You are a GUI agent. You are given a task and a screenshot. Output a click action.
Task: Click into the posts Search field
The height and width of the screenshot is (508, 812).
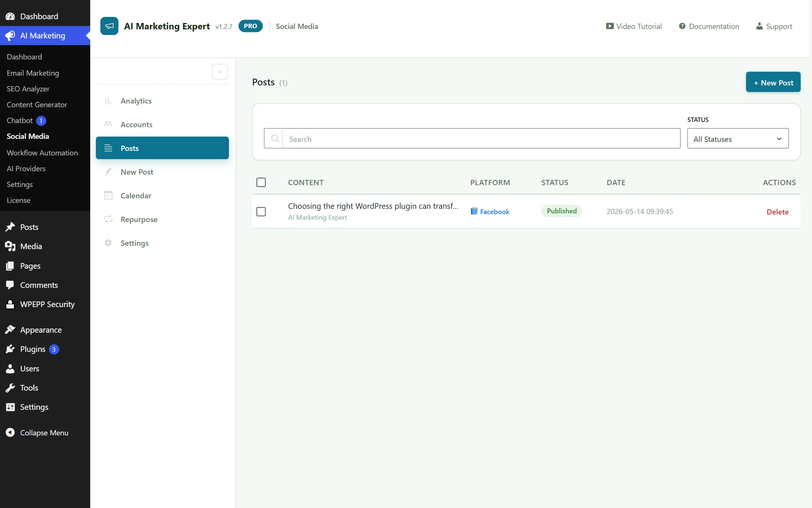coord(481,138)
